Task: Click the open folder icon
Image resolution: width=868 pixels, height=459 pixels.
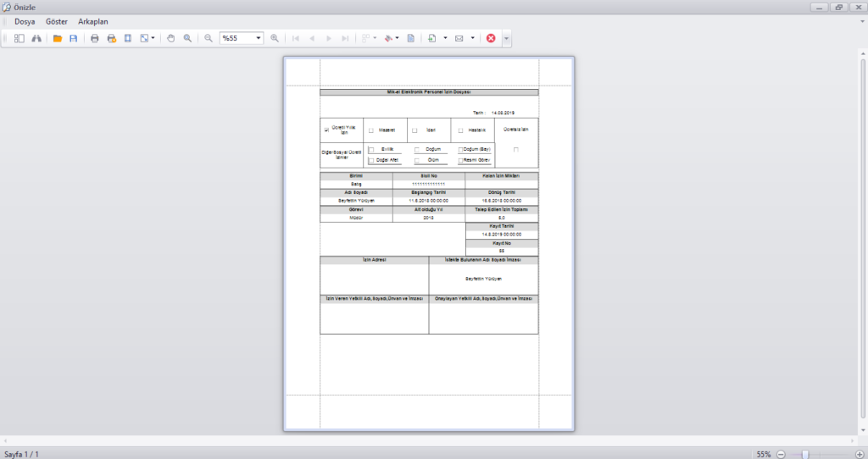Action: click(x=58, y=38)
